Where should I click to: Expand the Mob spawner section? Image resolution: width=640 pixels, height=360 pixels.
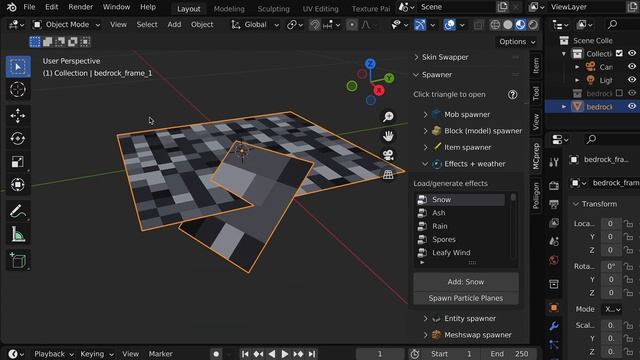[425, 115]
